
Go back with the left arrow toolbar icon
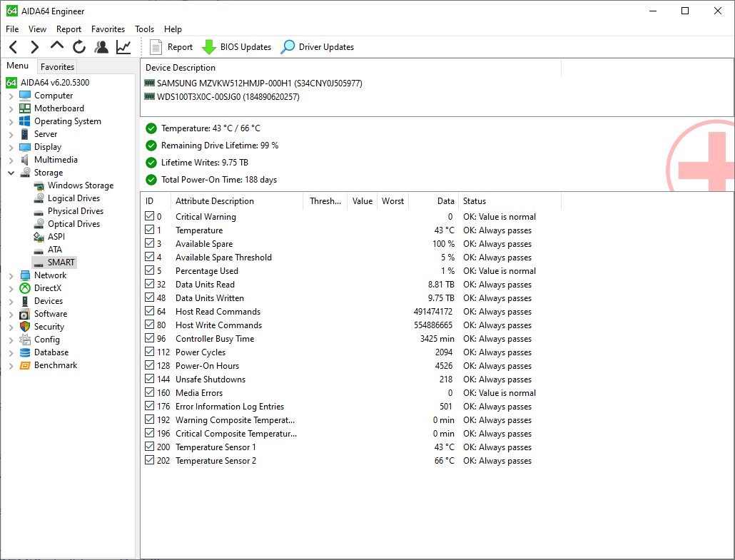pos(14,47)
